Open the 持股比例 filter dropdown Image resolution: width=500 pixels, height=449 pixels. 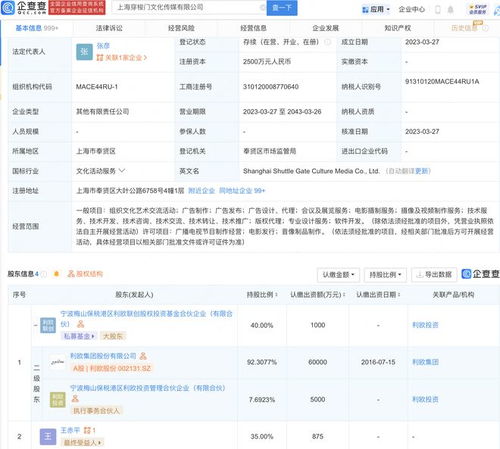(x=385, y=275)
